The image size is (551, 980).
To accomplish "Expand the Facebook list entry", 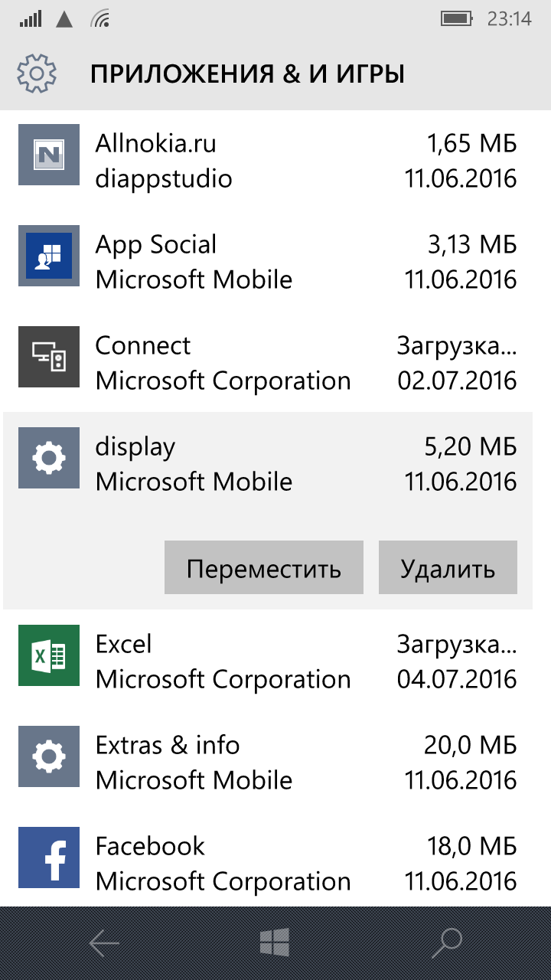I will (x=275, y=862).
